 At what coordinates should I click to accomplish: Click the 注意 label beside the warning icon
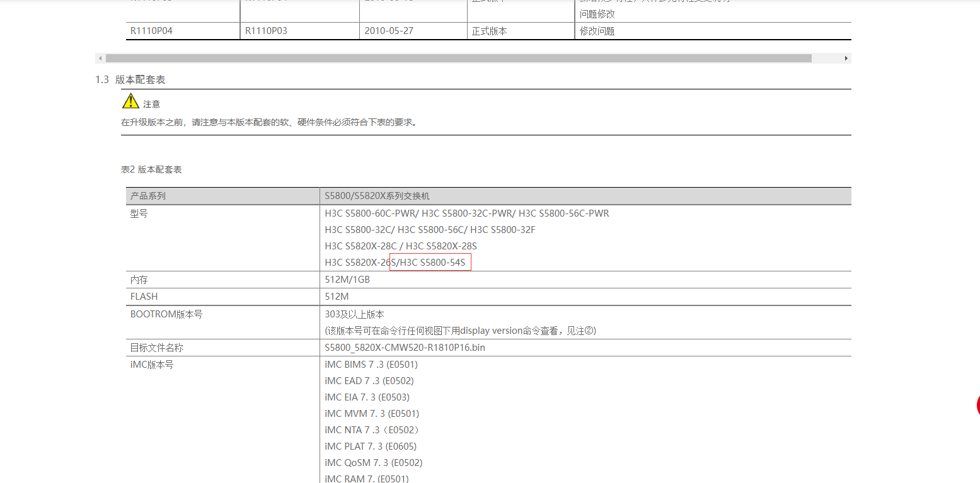click(151, 104)
